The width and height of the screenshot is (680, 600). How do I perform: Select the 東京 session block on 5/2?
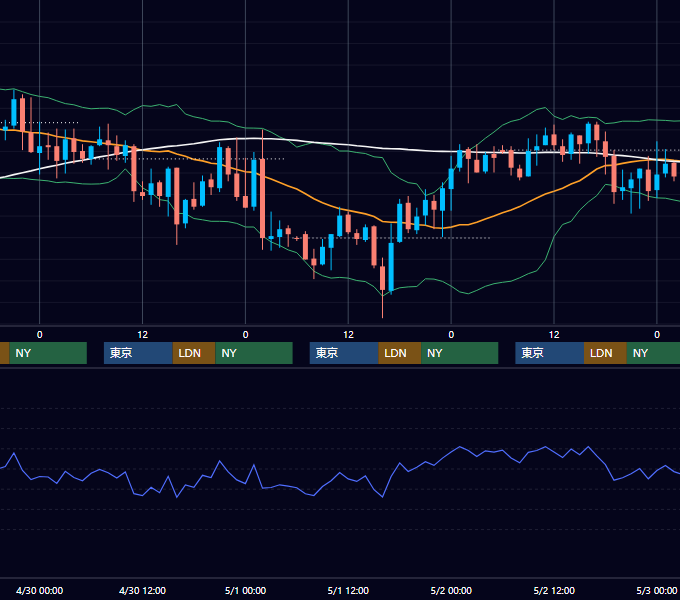[x=549, y=353]
